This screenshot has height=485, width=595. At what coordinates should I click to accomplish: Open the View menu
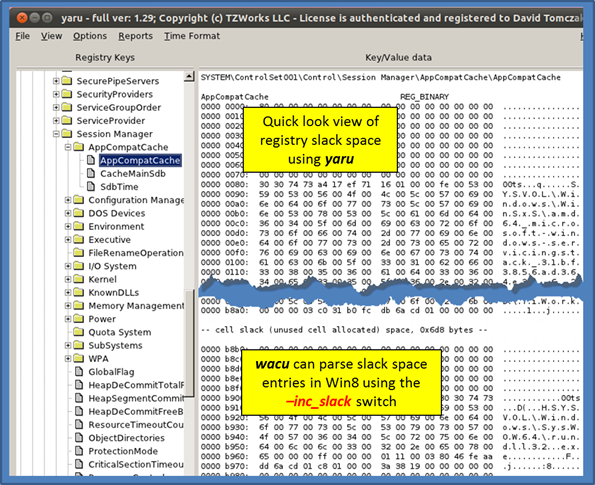tap(51, 36)
